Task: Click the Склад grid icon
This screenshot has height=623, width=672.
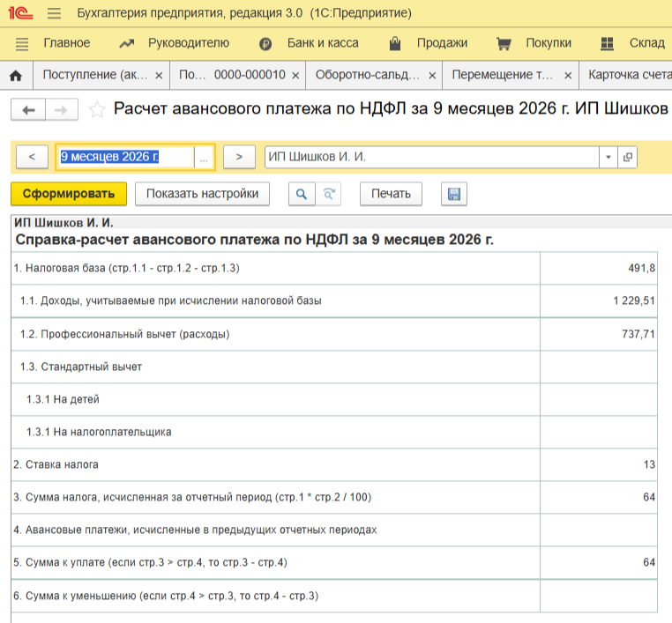Action: [x=607, y=44]
